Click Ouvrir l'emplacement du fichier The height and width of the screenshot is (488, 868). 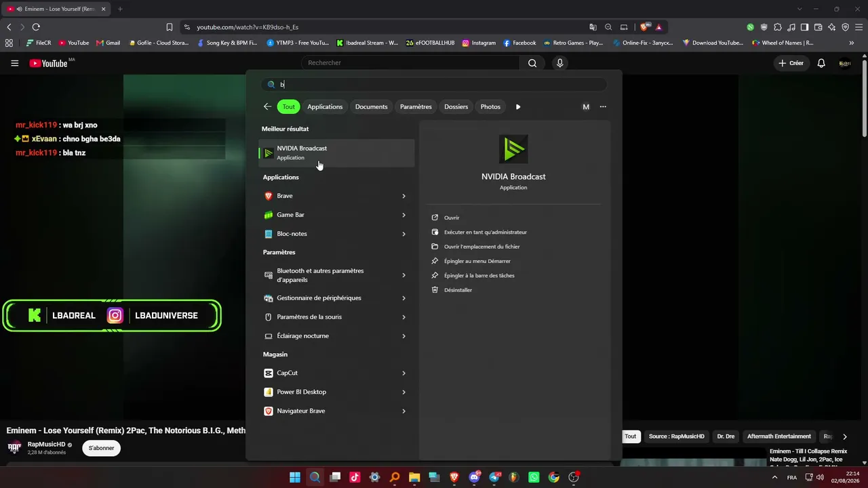(481, 247)
